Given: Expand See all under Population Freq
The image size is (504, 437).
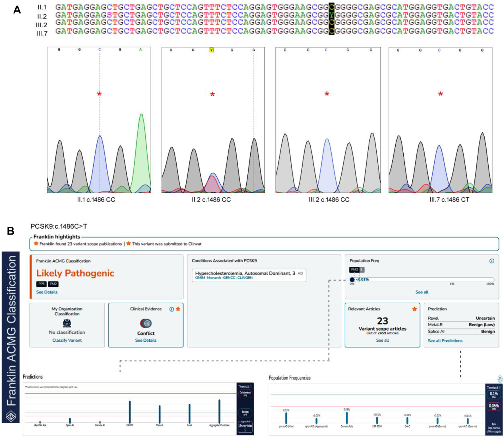Looking at the screenshot, I should click(422, 292).
